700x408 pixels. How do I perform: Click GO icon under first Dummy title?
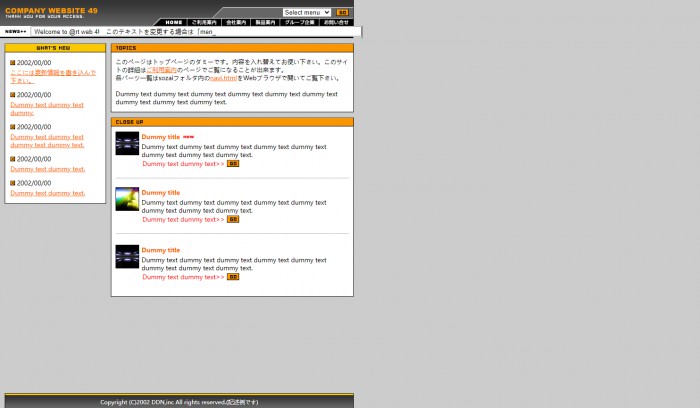pyautogui.click(x=233, y=163)
